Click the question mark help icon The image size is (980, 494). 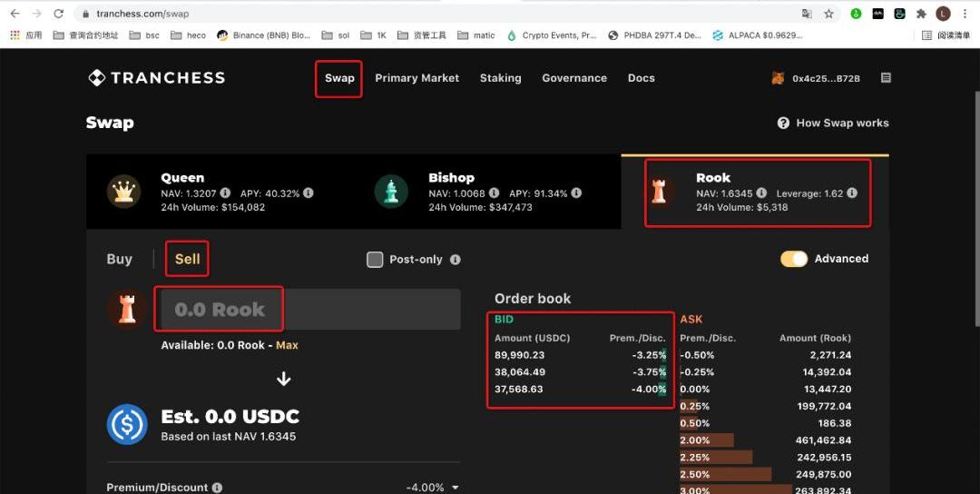coord(783,123)
